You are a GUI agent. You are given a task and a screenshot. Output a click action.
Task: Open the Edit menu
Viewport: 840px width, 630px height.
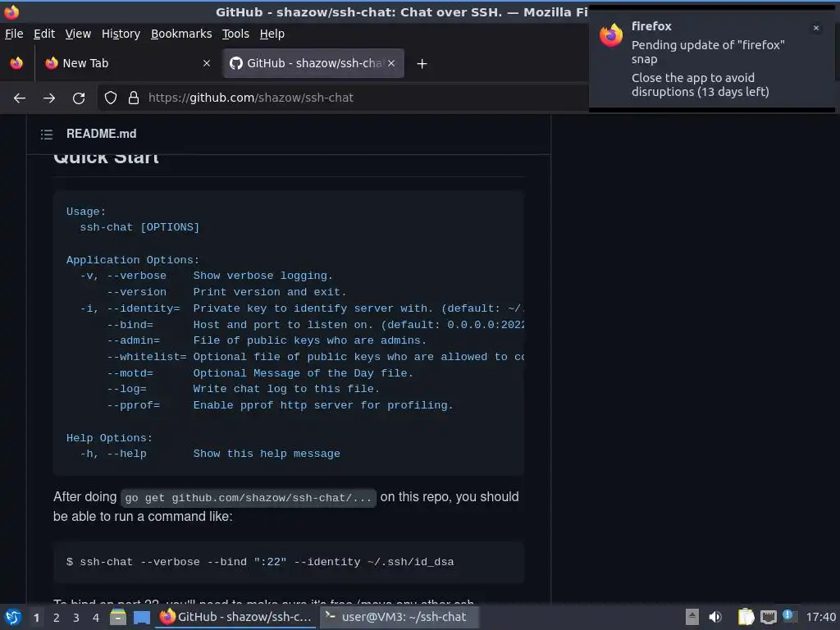click(x=44, y=34)
